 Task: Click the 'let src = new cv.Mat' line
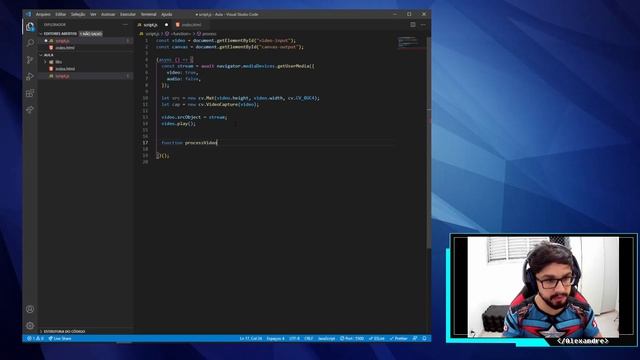tap(240, 98)
